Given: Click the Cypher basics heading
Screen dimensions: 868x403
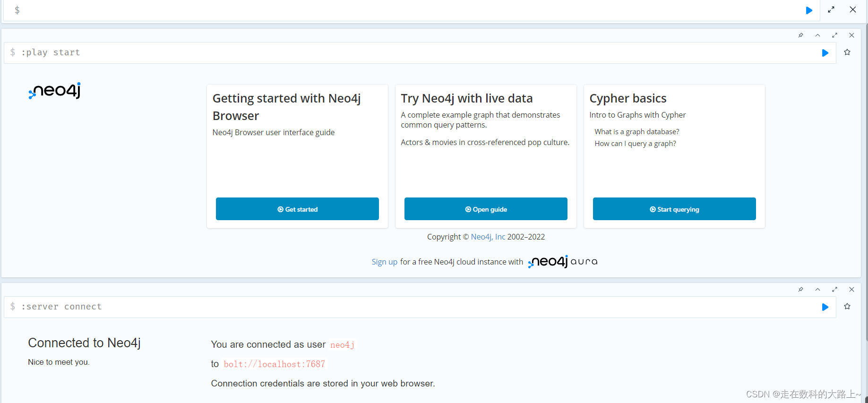Looking at the screenshot, I should coord(628,98).
